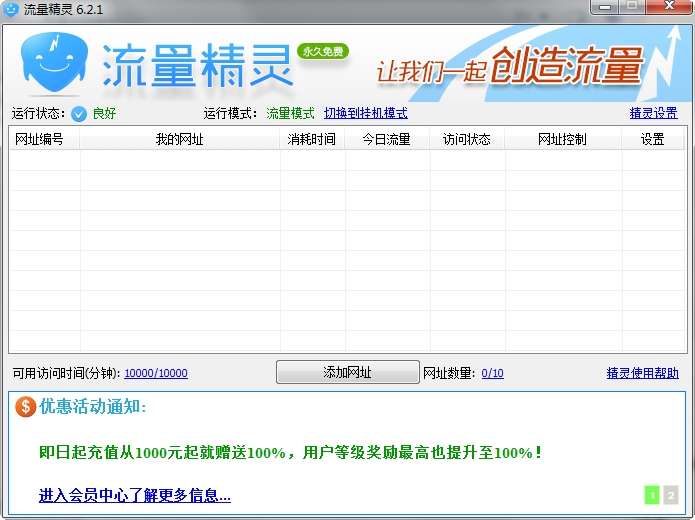Close the 流量精灵 window
The width and height of the screenshot is (695, 520).
670,6
